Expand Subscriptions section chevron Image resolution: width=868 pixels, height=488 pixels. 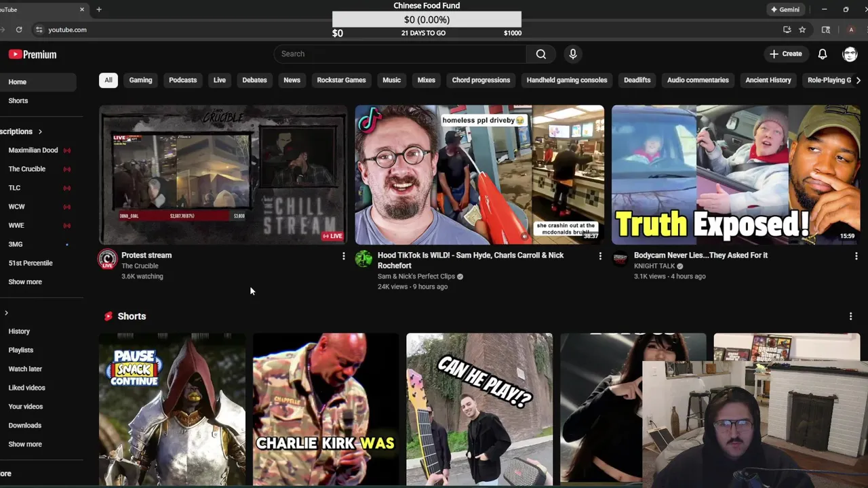pyautogui.click(x=40, y=131)
